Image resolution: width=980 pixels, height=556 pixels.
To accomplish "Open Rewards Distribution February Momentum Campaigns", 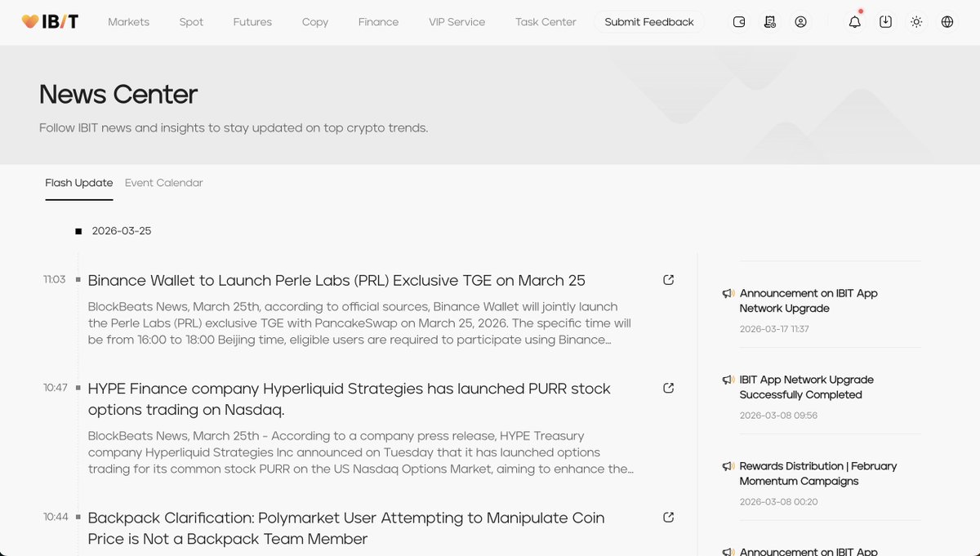I will (x=818, y=474).
